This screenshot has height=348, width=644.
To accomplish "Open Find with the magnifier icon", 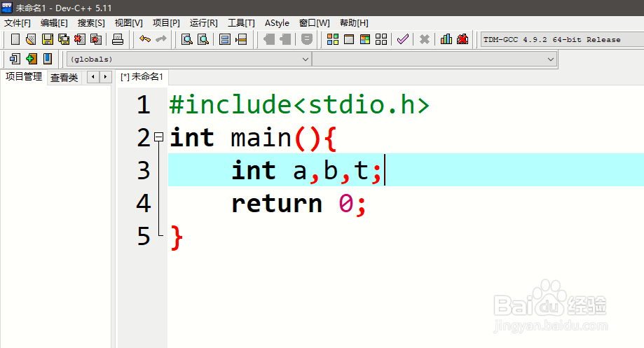I will pos(187,39).
